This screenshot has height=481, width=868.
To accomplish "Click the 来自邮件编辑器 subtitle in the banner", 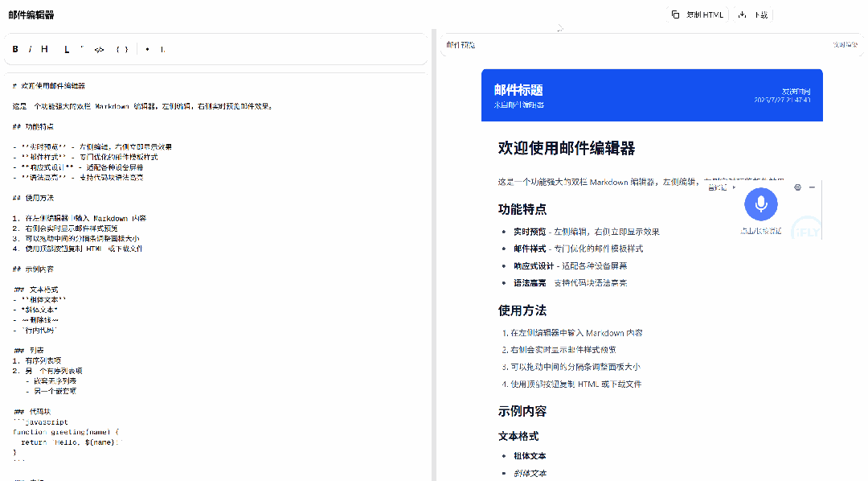I will [518, 105].
